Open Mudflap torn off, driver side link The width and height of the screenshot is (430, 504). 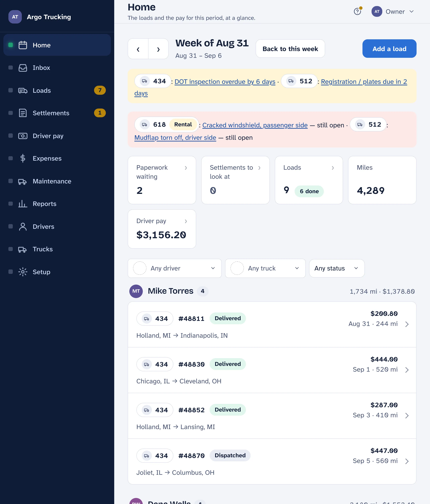pyautogui.click(x=175, y=138)
